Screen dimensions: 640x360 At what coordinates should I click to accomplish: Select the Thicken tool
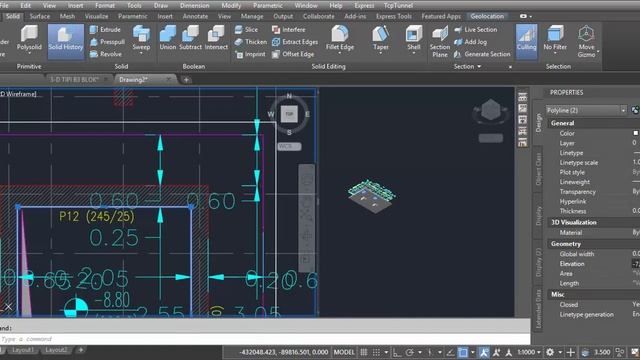(251, 42)
